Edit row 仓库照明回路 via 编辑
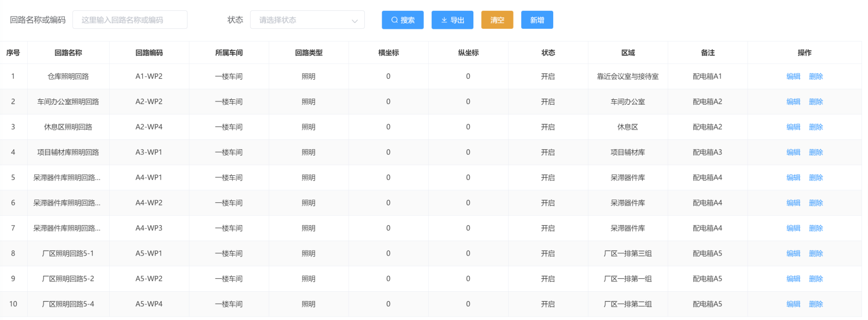868x320 pixels. (x=793, y=76)
